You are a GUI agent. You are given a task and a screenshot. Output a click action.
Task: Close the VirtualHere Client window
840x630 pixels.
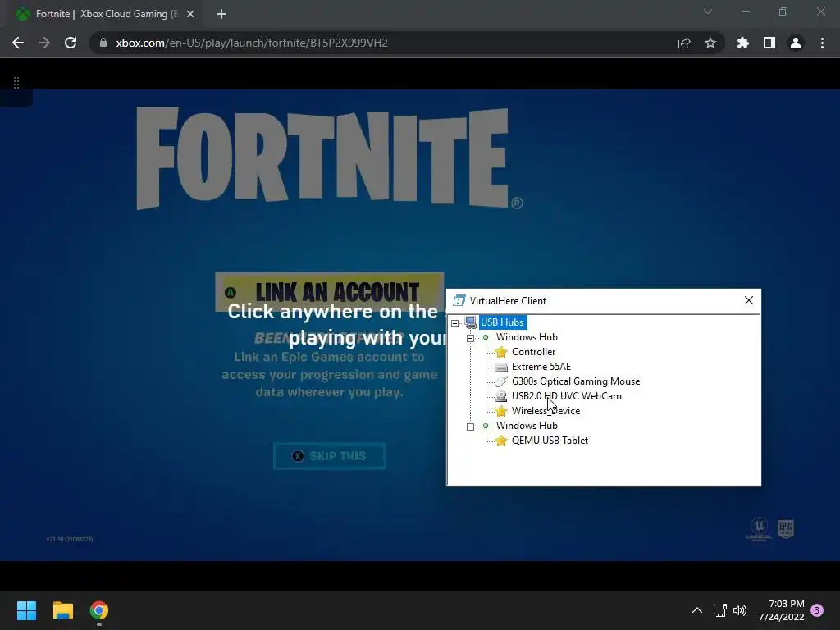tap(749, 300)
